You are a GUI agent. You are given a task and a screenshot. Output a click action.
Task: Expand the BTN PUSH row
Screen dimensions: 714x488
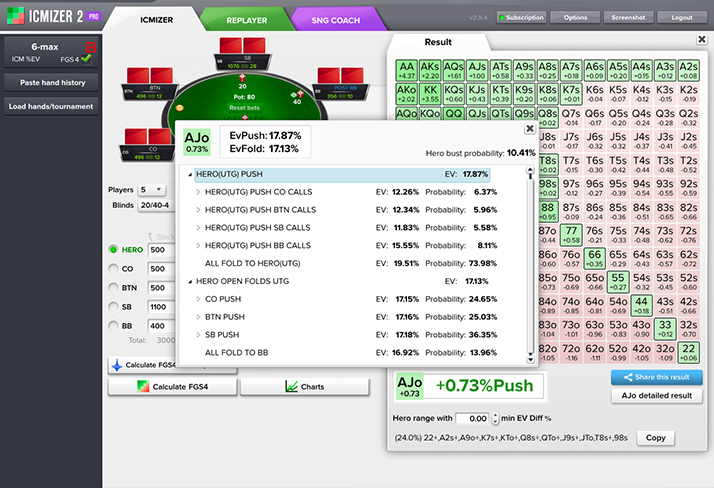[x=198, y=317]
